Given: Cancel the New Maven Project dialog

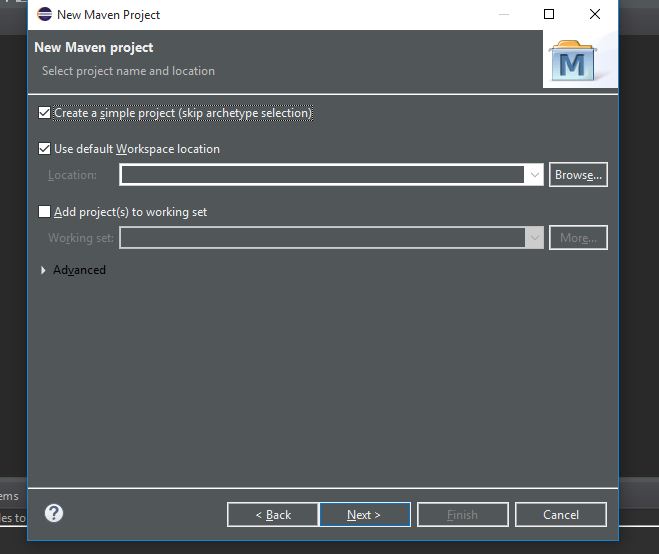Looking at the screenshot, I should click(x=561, y=514).
